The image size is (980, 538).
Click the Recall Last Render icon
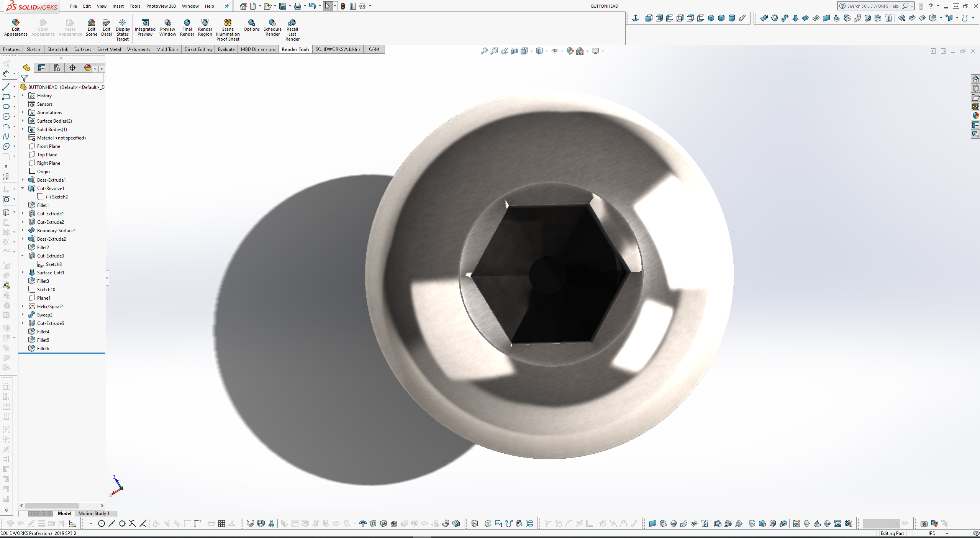(292, 23)
